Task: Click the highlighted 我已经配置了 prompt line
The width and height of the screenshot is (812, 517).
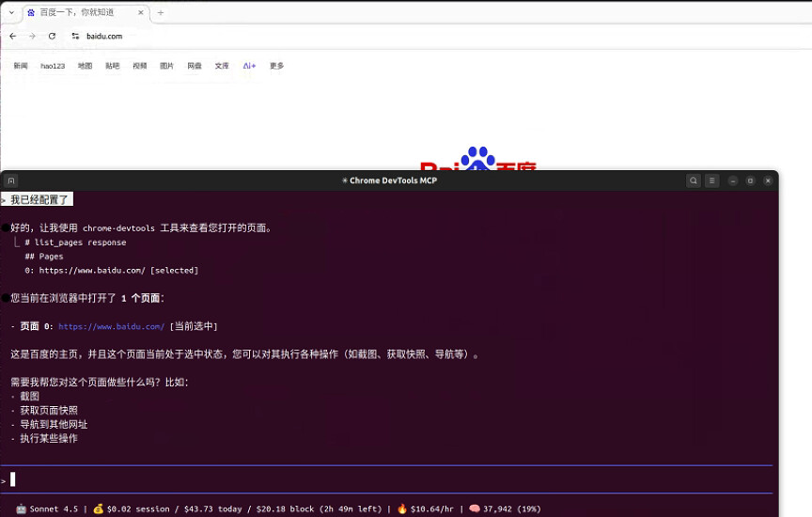Action: click(x=37, y=199)
